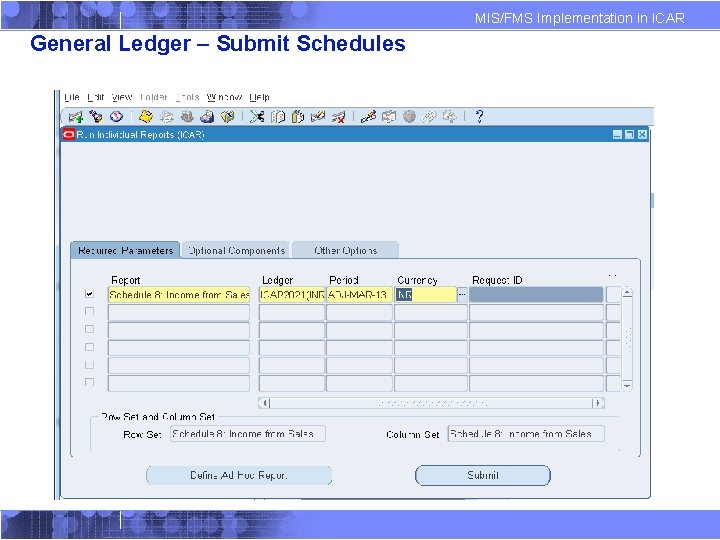
Task: Click the horizontal scrollbar right arrow
Action: point(598,403)
